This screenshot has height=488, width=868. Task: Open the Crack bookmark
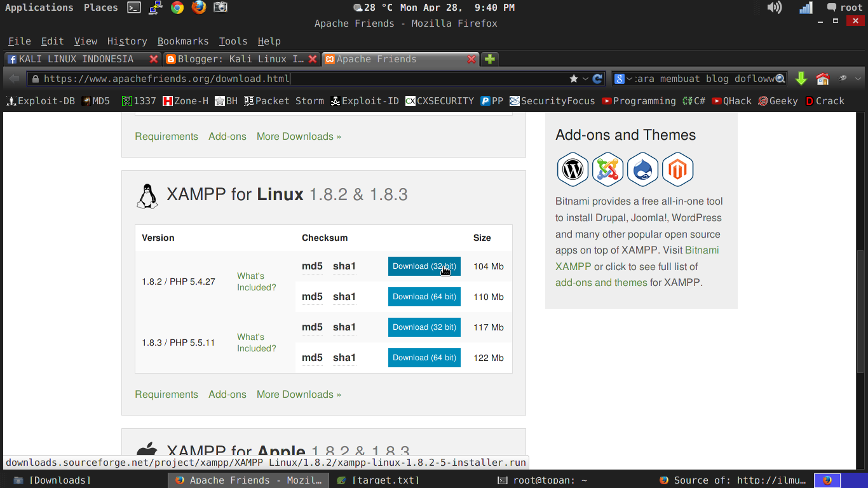825,101
